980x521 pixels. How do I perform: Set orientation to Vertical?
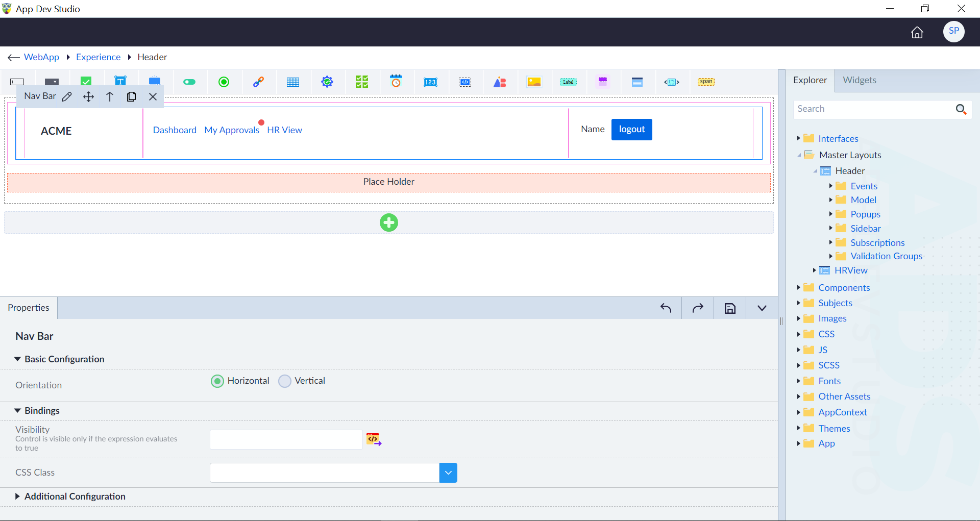285,381
